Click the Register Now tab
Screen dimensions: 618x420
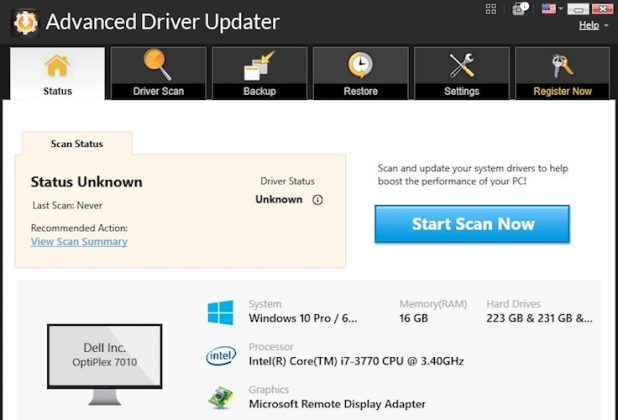(x=562, y=73)
